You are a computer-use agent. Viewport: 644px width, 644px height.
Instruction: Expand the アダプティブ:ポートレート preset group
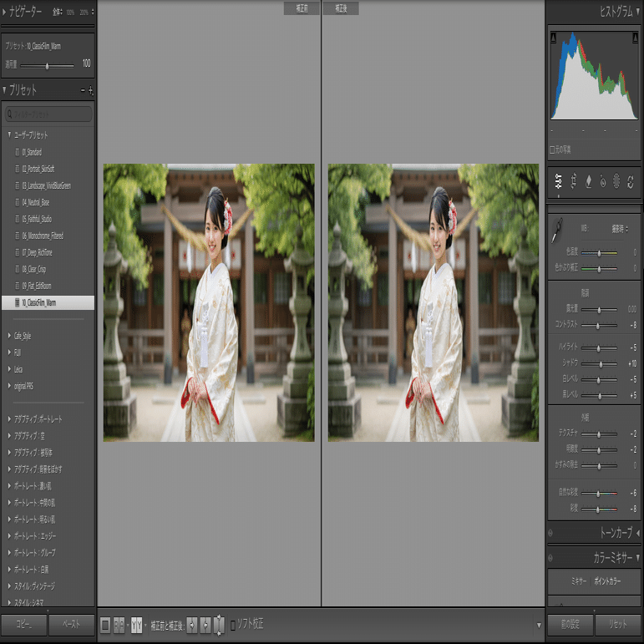(9, 419)
